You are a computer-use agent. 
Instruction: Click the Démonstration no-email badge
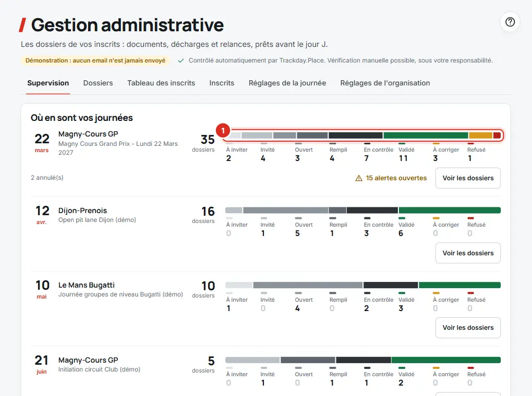pos(95,60)
